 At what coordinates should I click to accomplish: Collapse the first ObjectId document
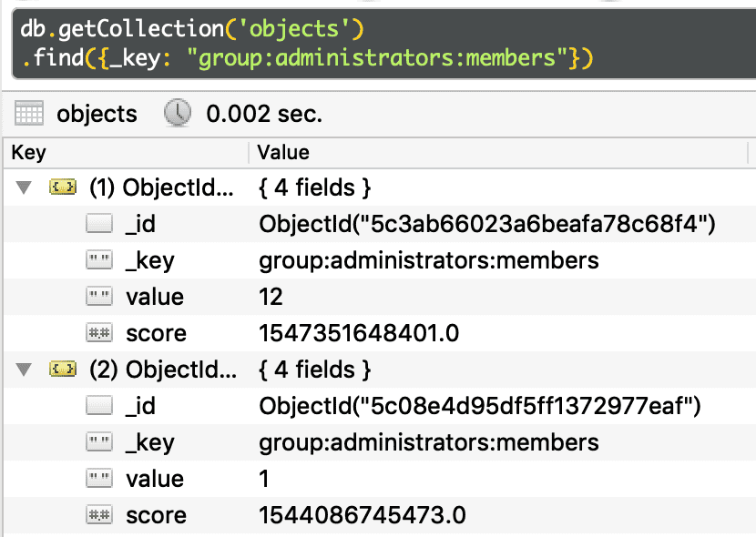coord(24,188)
